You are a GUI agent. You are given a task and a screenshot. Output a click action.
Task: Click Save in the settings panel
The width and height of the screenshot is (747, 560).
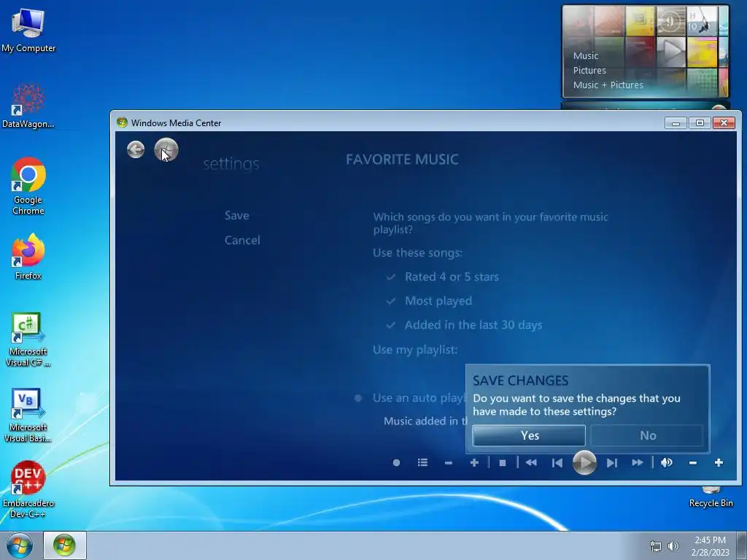point(237,215)
